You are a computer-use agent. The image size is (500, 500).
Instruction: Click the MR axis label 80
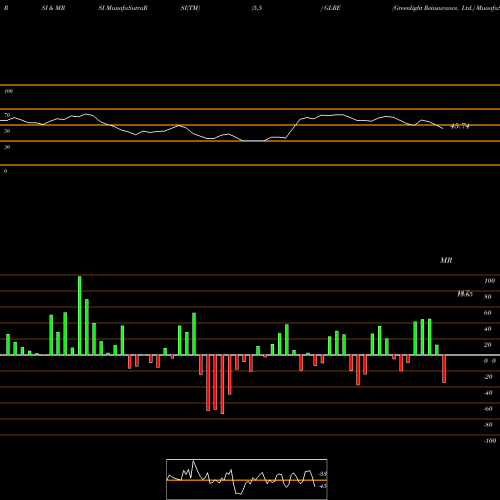pos(488,297)
